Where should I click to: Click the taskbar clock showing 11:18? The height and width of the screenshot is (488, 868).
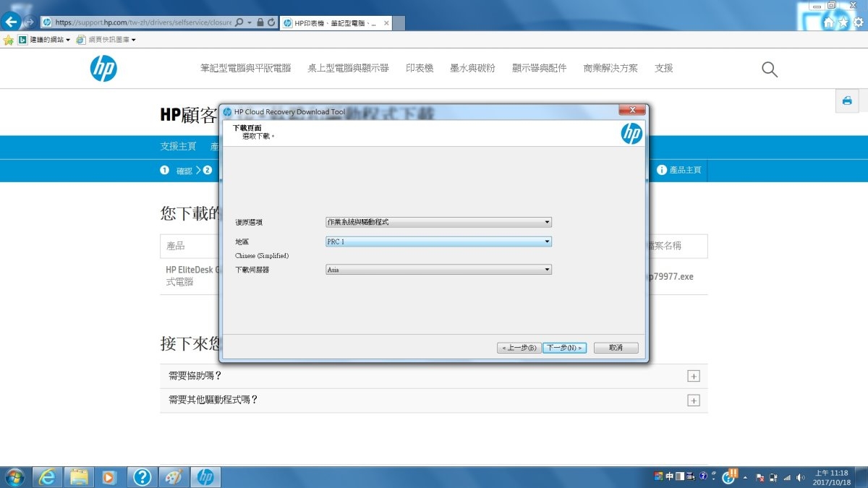(830, 477)
